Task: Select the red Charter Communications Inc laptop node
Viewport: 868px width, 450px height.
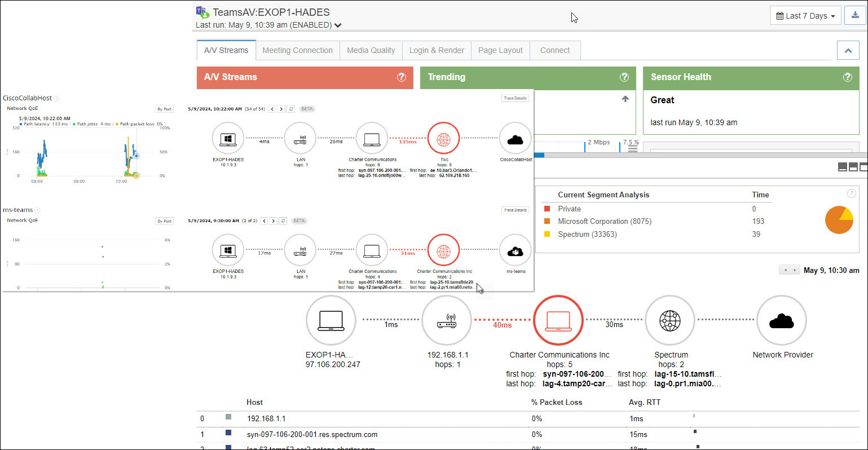Action: 558,320
